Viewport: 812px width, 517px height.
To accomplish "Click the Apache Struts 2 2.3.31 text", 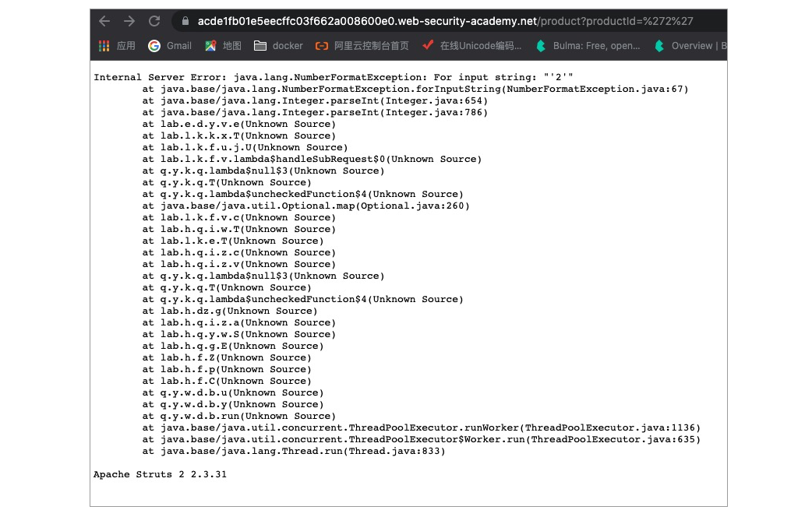I will (x=160, y=474).
